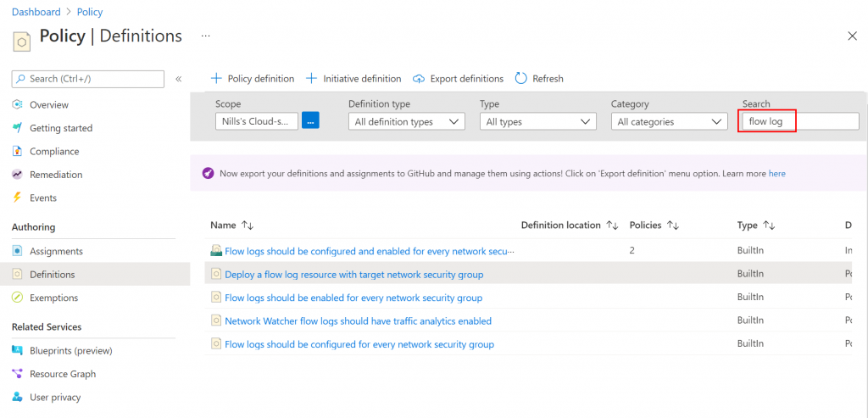
Task: Collapse the left sidebar with chevron icon
Action: (179, 79)
